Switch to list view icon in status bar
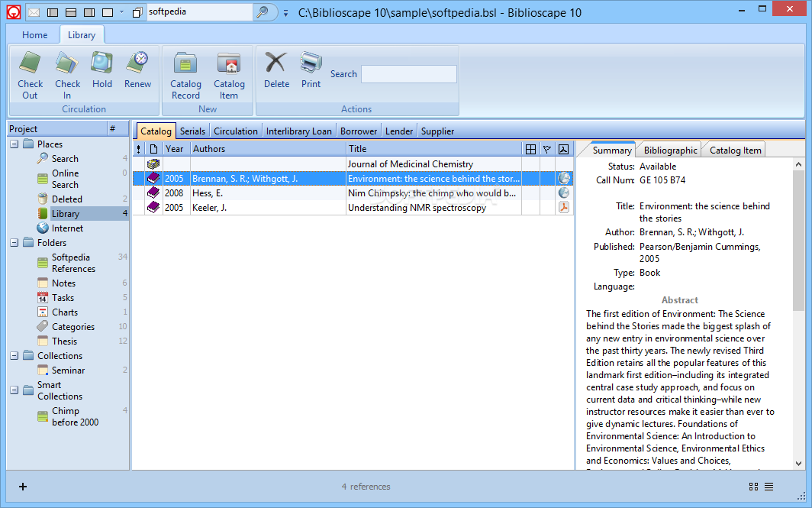Viewport: 812px width, 508px height. pos(769,486)
